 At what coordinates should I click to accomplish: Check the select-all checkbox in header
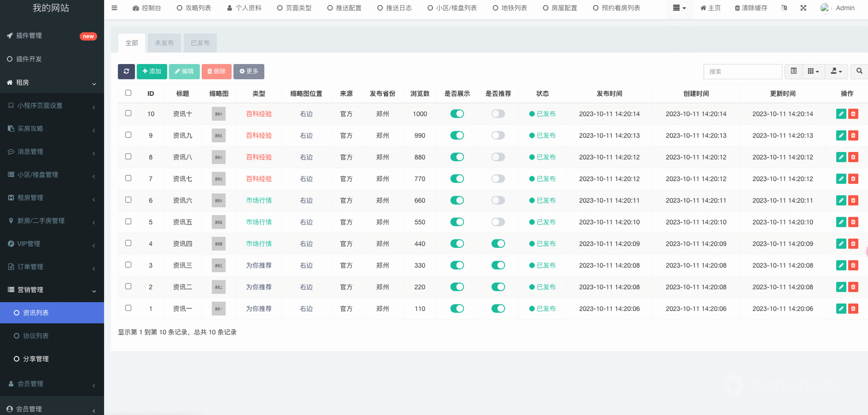[x=128, y=93]
